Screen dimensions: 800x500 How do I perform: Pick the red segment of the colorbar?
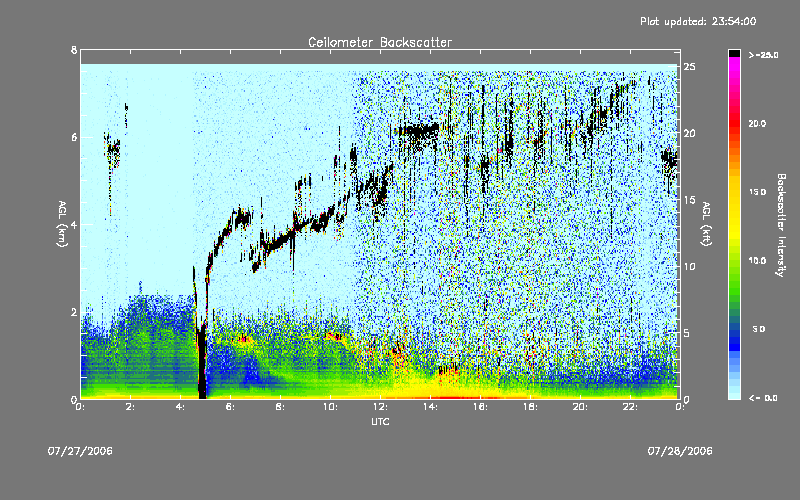coord(734,125)
